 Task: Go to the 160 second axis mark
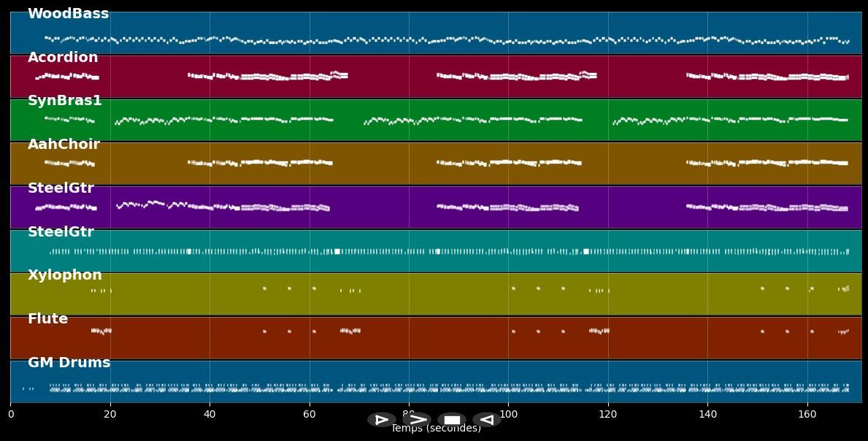tap(807, 415)
